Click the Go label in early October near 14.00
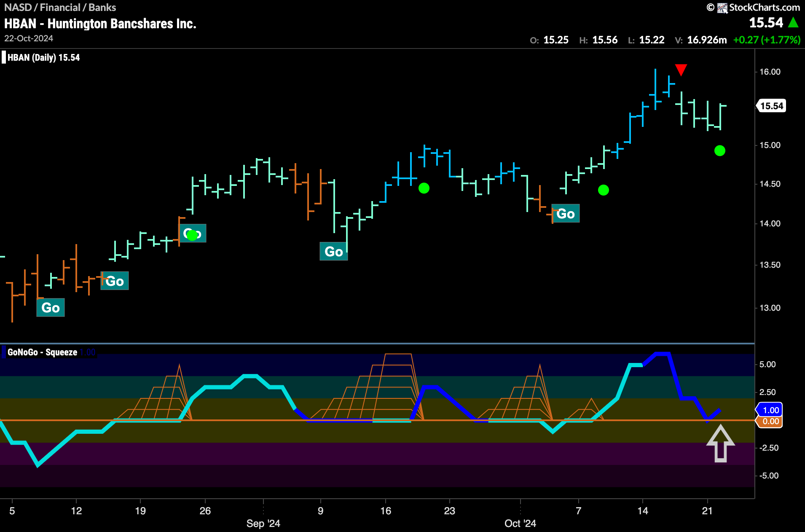The height and width of the screenshot is (532, 805). click(566, 214)
